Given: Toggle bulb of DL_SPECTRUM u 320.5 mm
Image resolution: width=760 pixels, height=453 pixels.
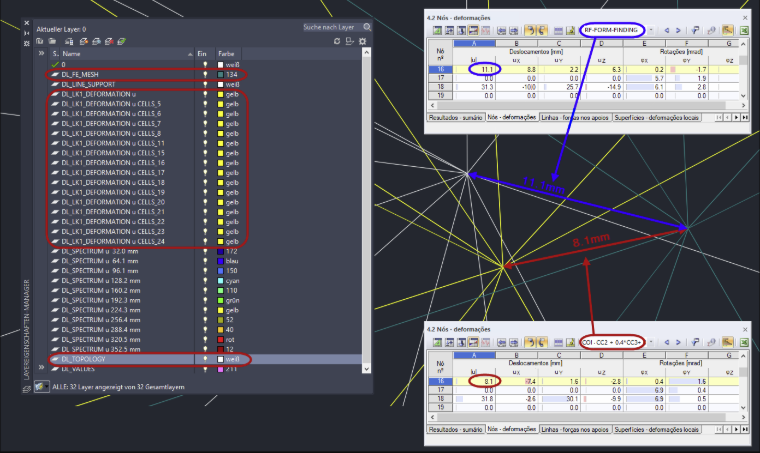Looking at the screenshot, I should (206, 340).
